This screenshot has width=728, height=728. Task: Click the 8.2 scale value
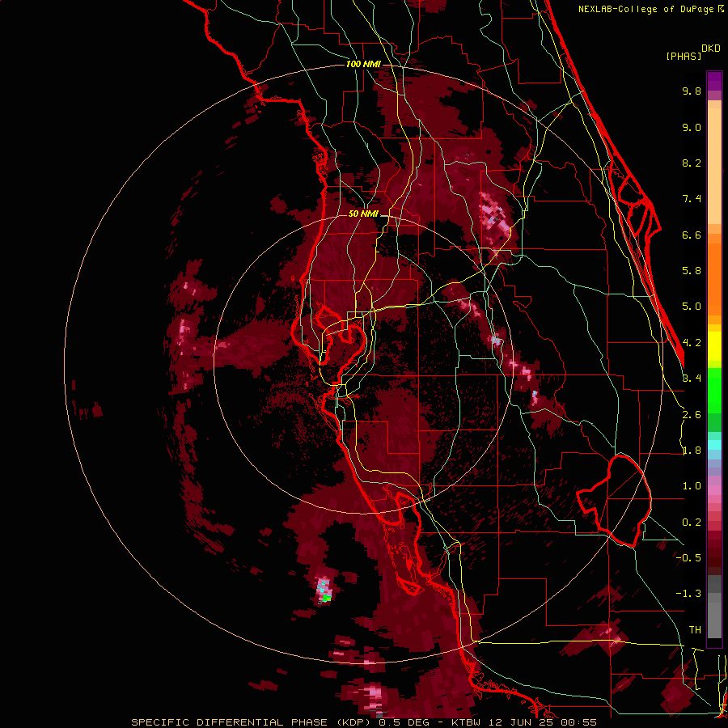click(692, 163)
